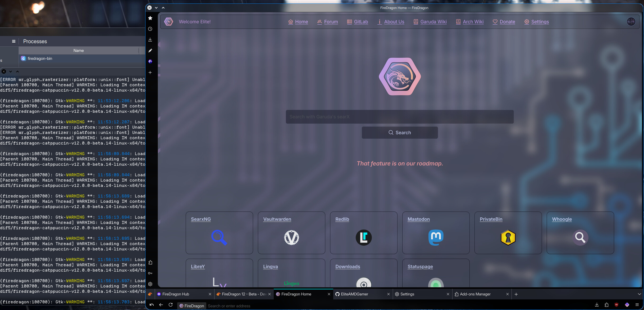Screen dimensions: 644x310
Task: Switch to the FireDragon 12 - Beta tab
Action: [x=244, y=294]
